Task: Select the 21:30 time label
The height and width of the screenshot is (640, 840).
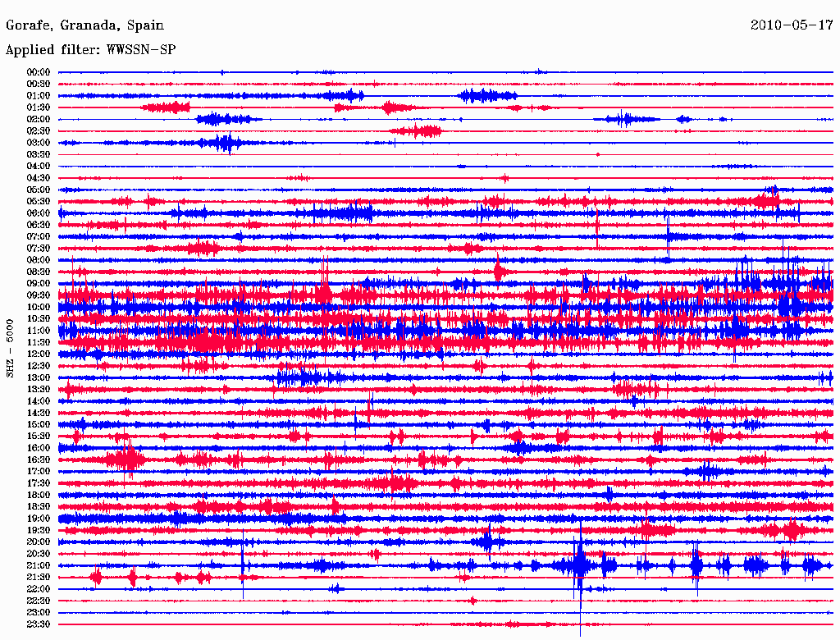Action: point(38,578)
